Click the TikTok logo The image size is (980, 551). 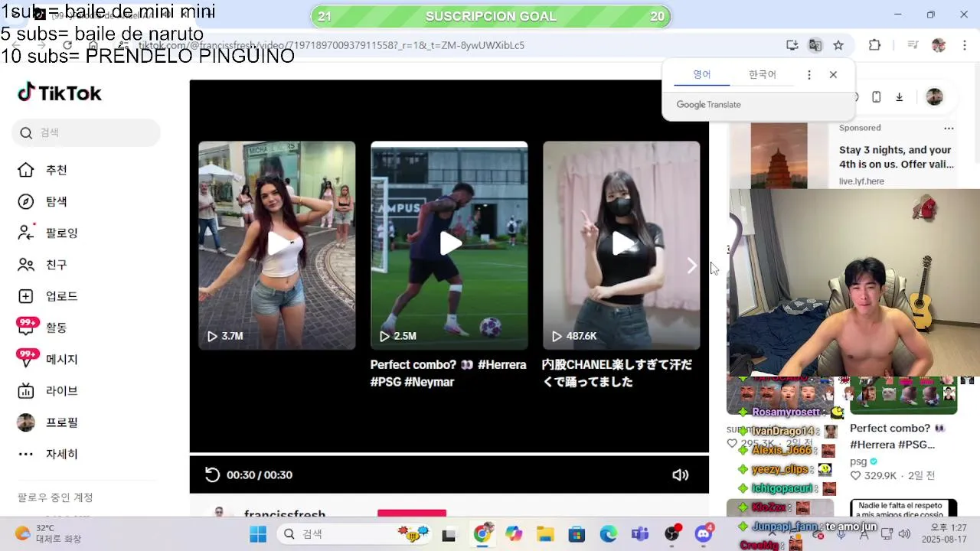[x=60, y=93]
